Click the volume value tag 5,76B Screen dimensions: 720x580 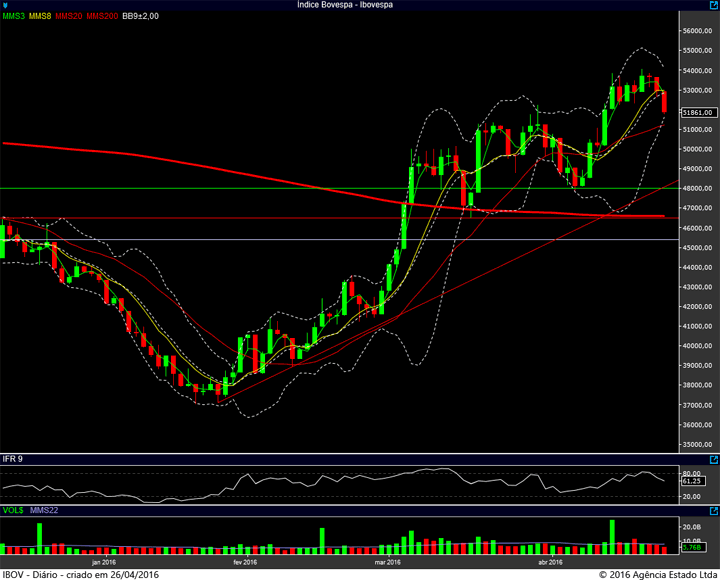(692, 547)
